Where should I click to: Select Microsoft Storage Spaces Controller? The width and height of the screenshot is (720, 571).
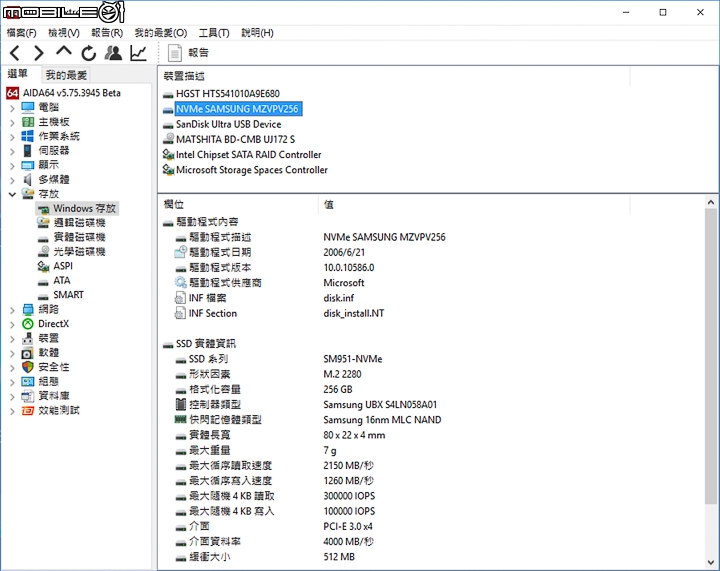(252, 170)
